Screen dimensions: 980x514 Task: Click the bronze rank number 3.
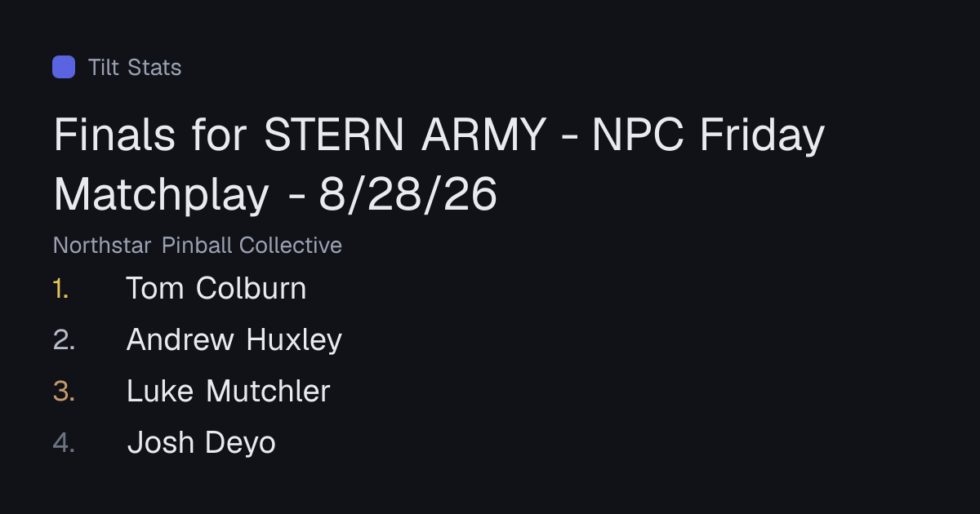(x=64, y=391)
